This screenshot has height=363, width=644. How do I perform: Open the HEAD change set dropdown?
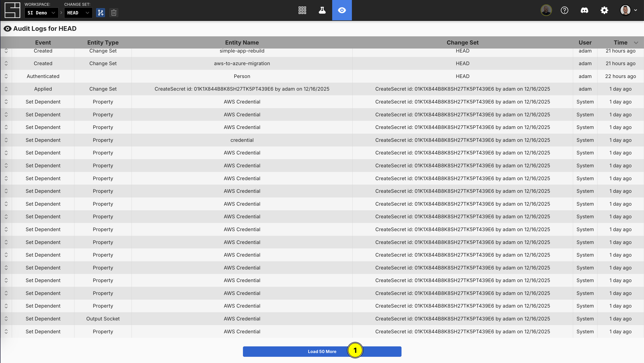click(78, 13)
